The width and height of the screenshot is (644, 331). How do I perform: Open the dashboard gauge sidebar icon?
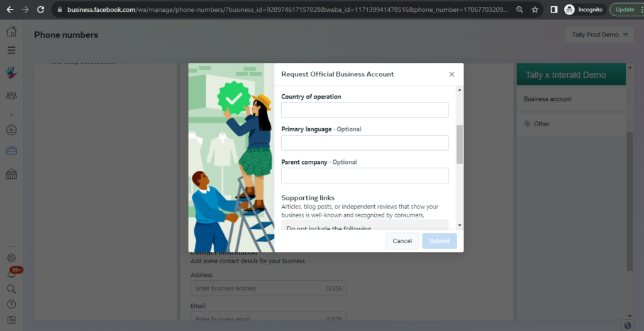click(11, 131)
